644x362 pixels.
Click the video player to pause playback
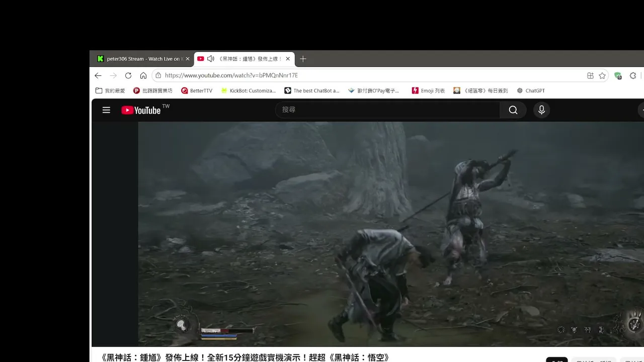tap(391, 234)
